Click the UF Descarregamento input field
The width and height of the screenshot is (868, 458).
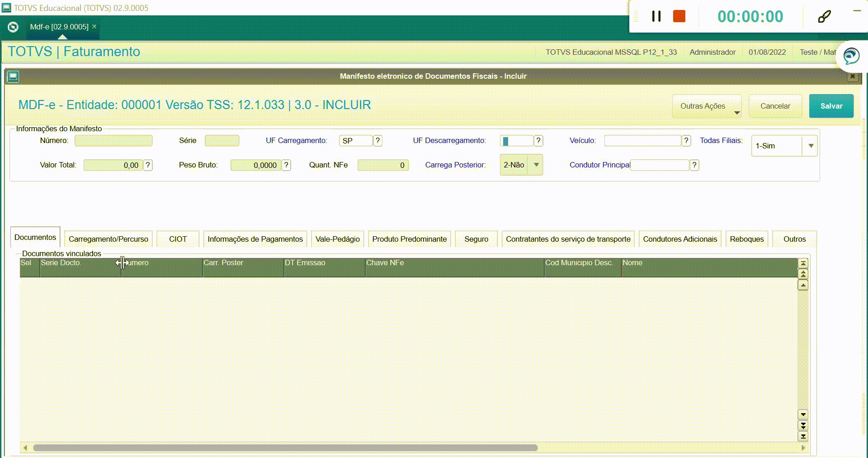[517, 141]
